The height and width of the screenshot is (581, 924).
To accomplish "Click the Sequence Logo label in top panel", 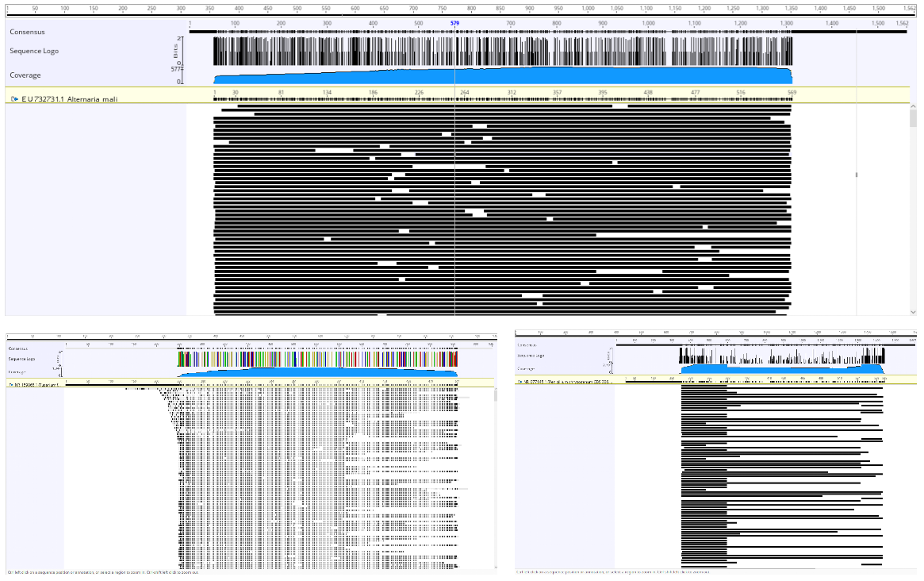I will coord(33,51).
